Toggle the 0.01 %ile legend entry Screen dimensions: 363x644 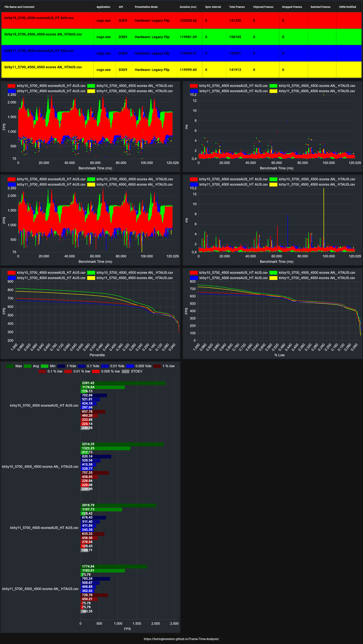[x=113, y=366]
